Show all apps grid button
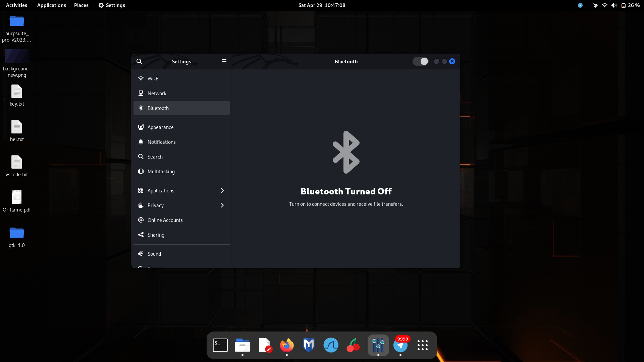 click(423, 345)
